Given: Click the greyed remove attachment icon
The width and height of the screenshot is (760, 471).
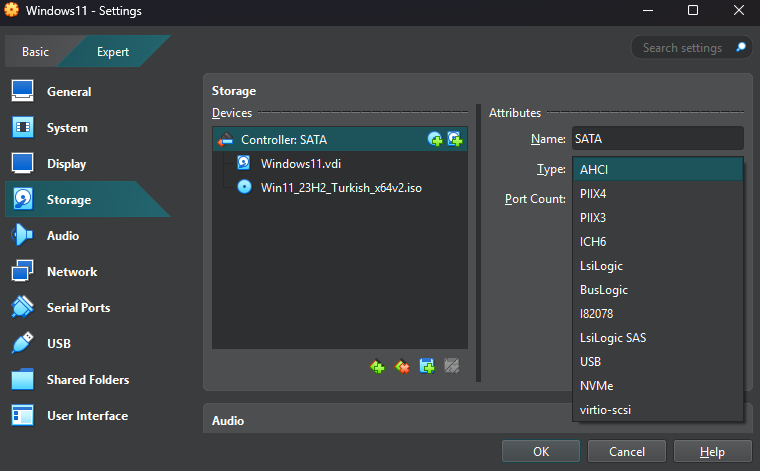Looking at the screenshot, I should 452,366.
